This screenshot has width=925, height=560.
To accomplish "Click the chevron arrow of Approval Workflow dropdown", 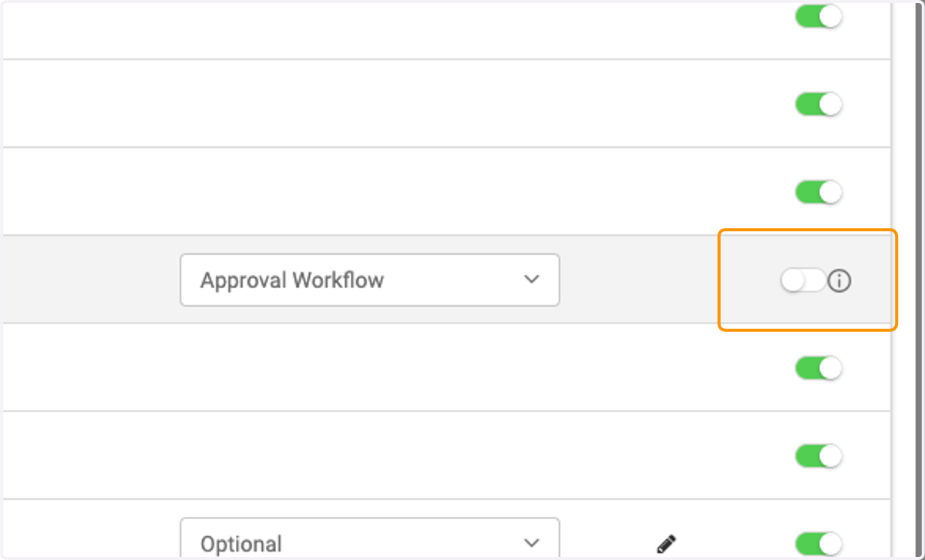I will pyautogui.click(x=532, y=280).
